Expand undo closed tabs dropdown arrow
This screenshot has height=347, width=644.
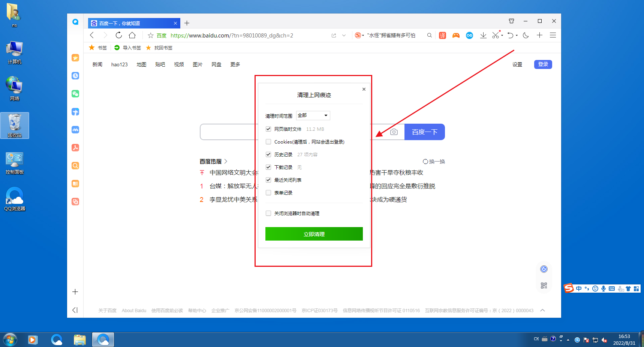coord(517,36)
